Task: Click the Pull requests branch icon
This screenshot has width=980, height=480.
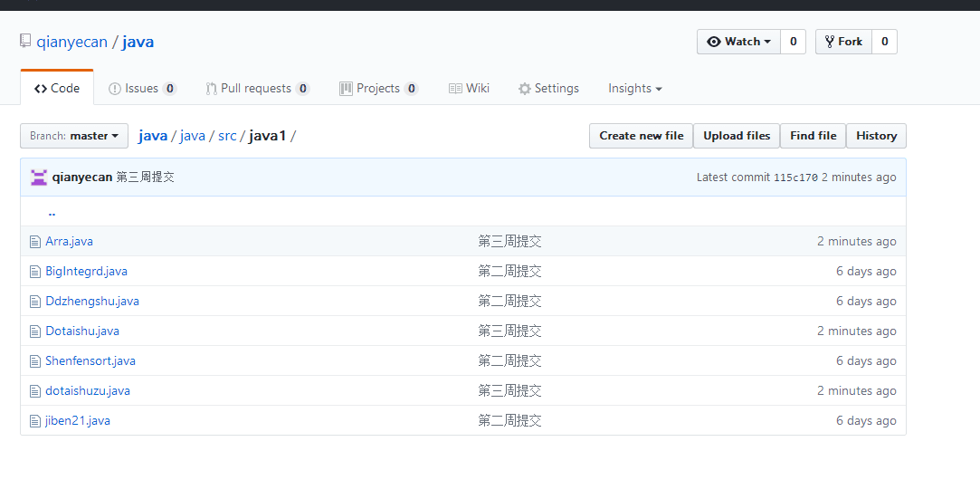Action: [x=211, y=89]
